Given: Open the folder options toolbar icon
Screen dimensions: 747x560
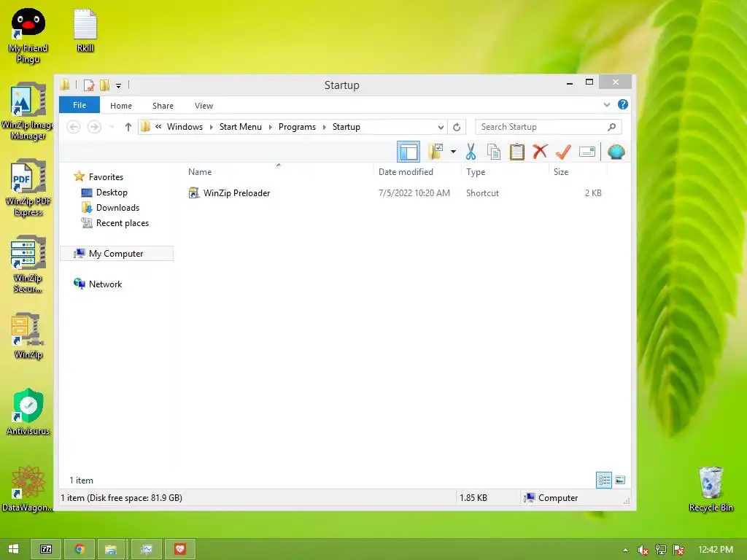Looking at the screenshot, I should [436, 152].
